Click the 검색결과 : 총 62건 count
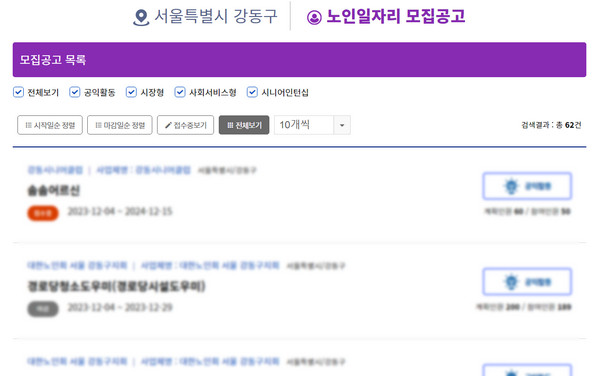 [551, 125]
